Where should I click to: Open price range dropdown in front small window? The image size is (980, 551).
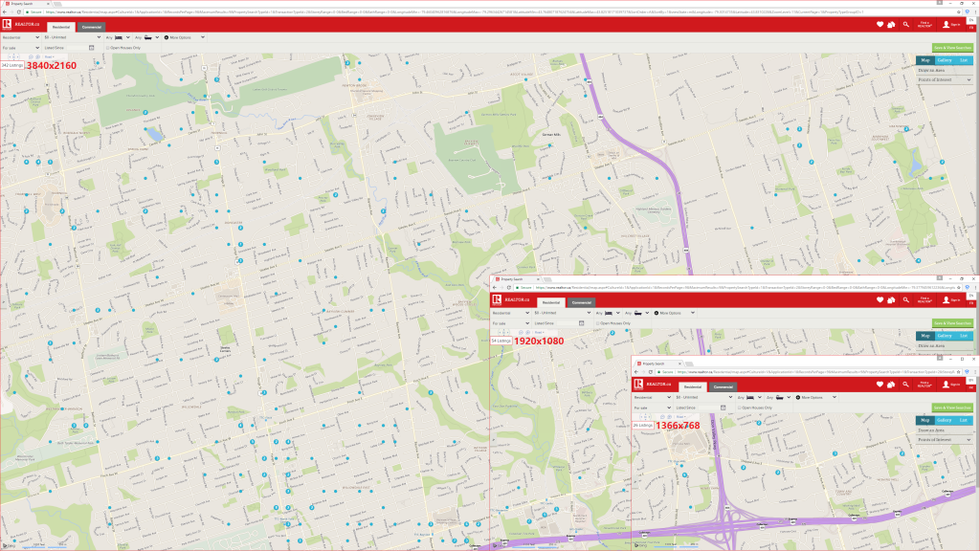[703, 397]
